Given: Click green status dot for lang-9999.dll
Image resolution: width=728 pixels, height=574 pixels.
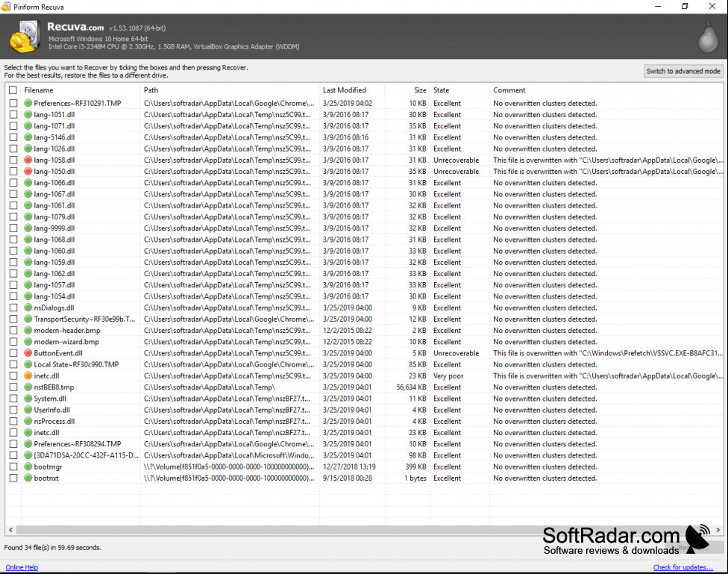Looking at the screenshot, I should coord(28,228).
